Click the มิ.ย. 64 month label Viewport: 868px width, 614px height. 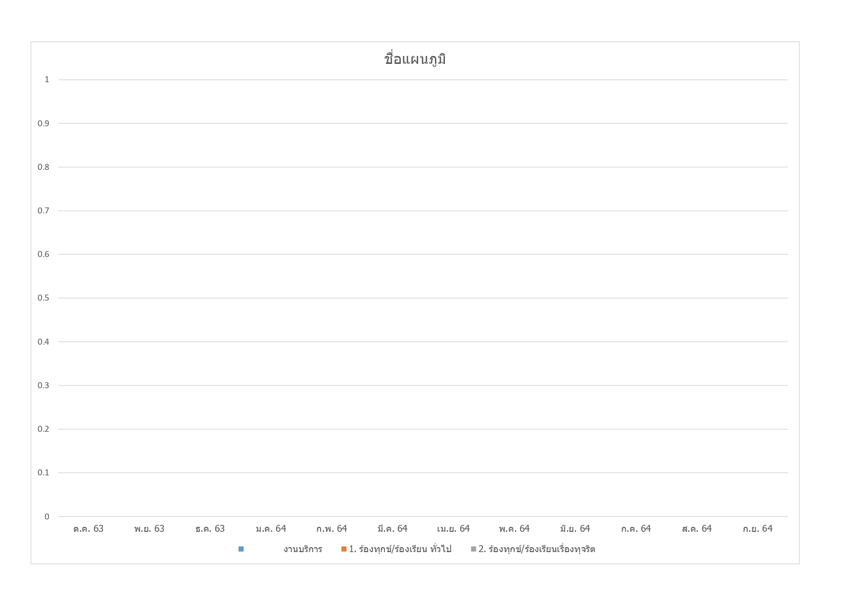tap(575, 529)
